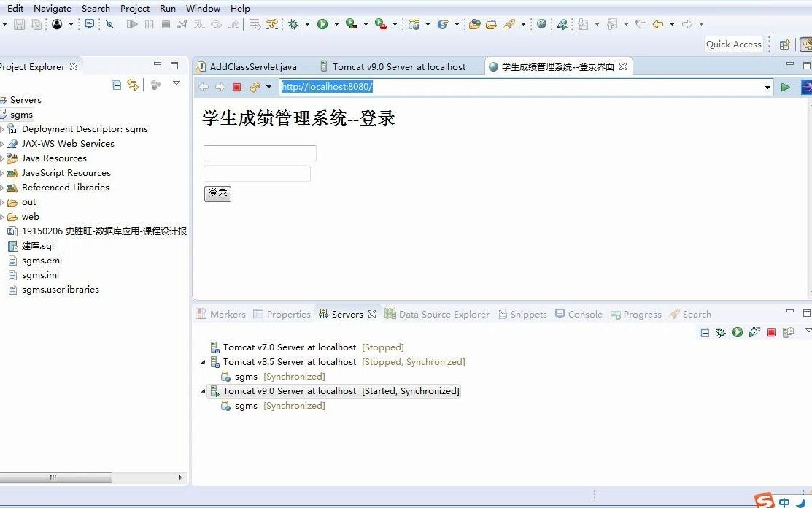
Task: Collapse all in Project Explorer
Action: pyautogui.click(x=117, y=85)
